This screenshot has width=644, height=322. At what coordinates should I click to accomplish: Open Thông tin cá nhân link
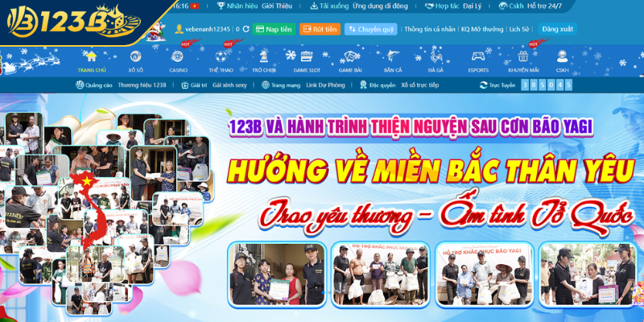[x=429, y=29]
